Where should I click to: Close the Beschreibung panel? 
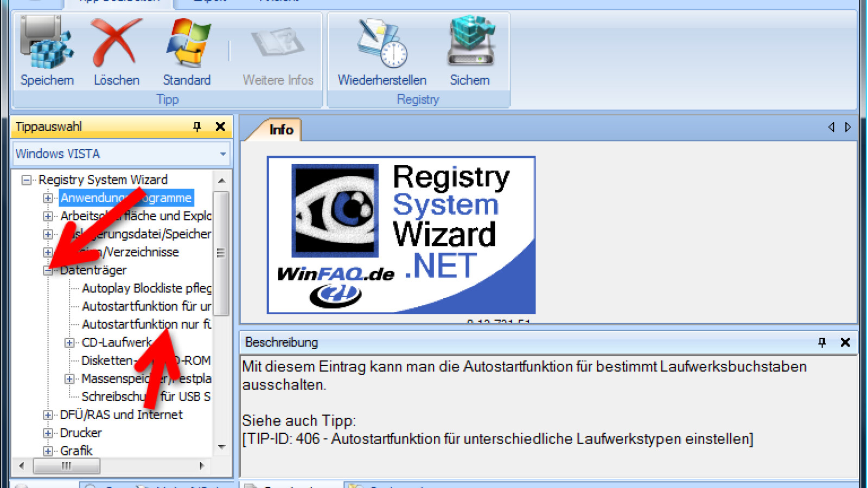845,342
